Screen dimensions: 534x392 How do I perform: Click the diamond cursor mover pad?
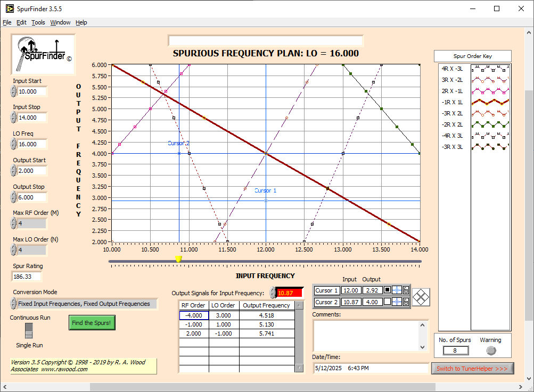tap(421, 297)
